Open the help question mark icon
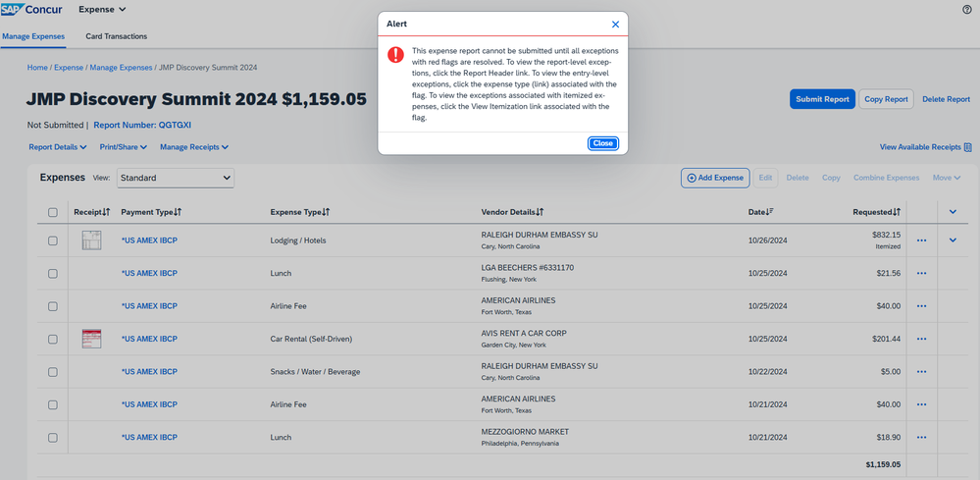The width and height of the screenshot is (980, 480). [967, 10]
